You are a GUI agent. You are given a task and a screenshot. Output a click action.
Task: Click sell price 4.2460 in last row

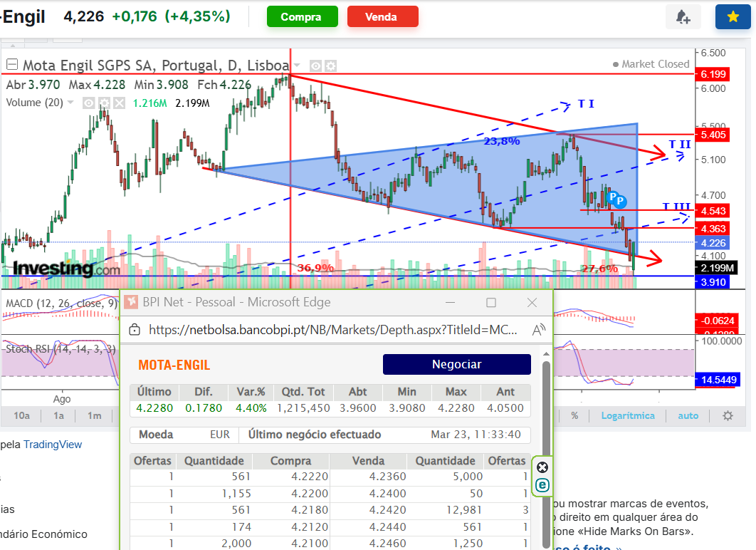tap(388, 544)
